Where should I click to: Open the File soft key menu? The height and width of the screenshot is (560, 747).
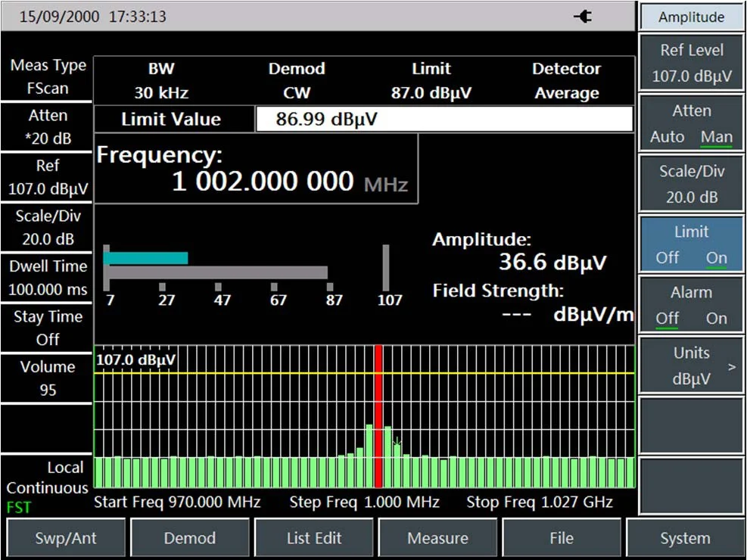click(x=562, y=538)
